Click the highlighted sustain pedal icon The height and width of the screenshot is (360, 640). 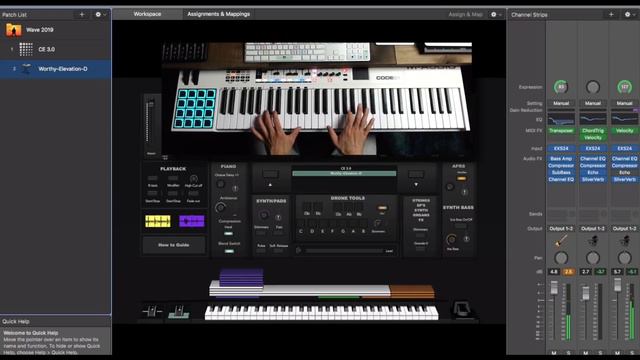tap(179, 312)
